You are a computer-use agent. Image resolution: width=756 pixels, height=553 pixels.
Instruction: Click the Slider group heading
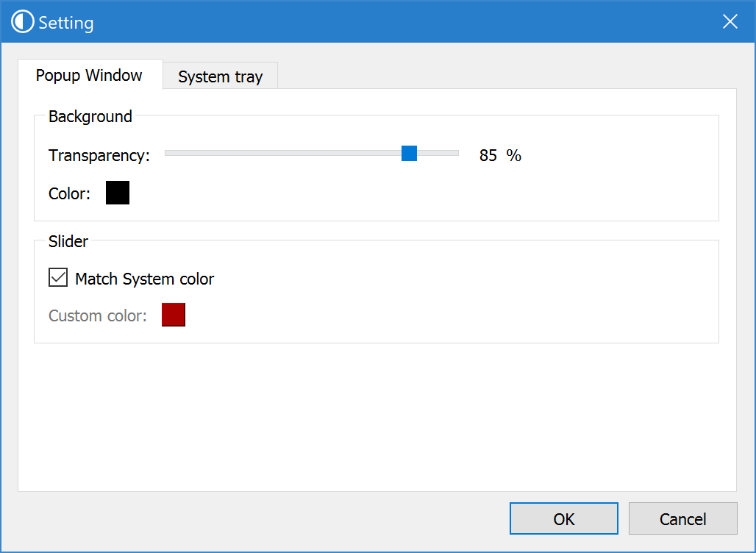click(x=68, y=241)
